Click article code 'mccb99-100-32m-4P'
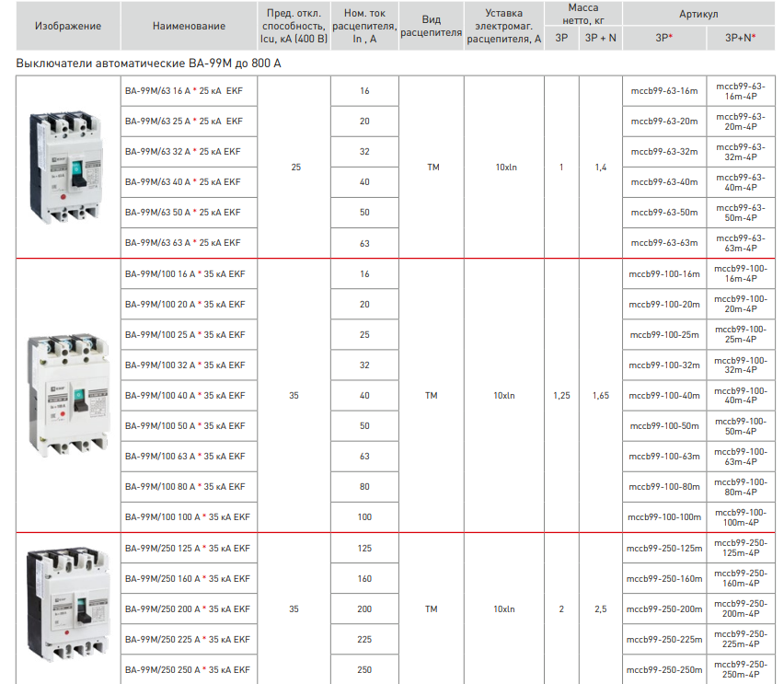This screenshot has height=684, width=784. [x=741, y=365]
